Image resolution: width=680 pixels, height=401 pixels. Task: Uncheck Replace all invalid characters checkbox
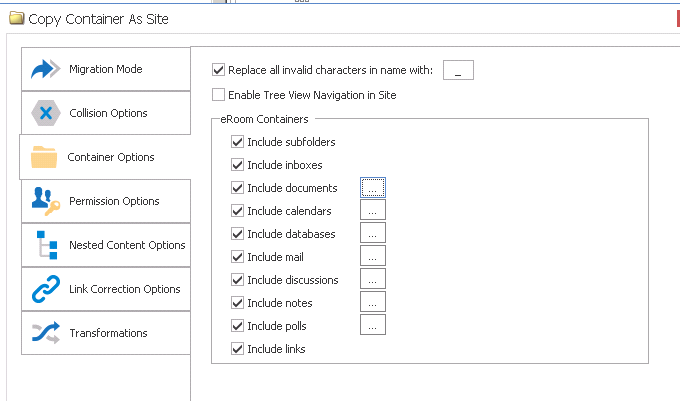(x=219, y=70)
